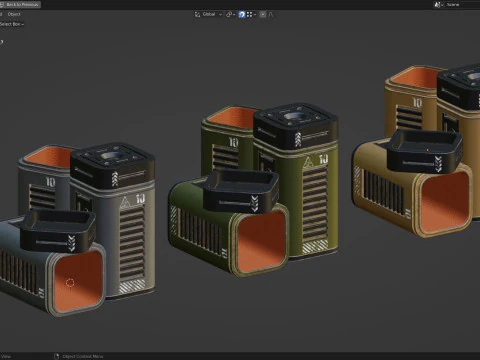
Task: Click the proportional falloff curve icon
Action: click(x=271, y=14)
